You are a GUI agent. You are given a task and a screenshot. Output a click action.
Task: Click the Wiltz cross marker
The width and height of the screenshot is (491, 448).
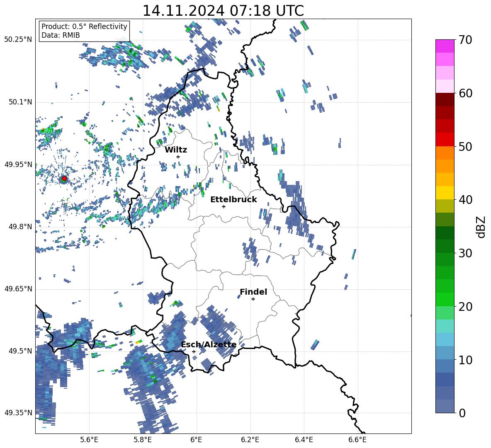(x=178, y=157)
